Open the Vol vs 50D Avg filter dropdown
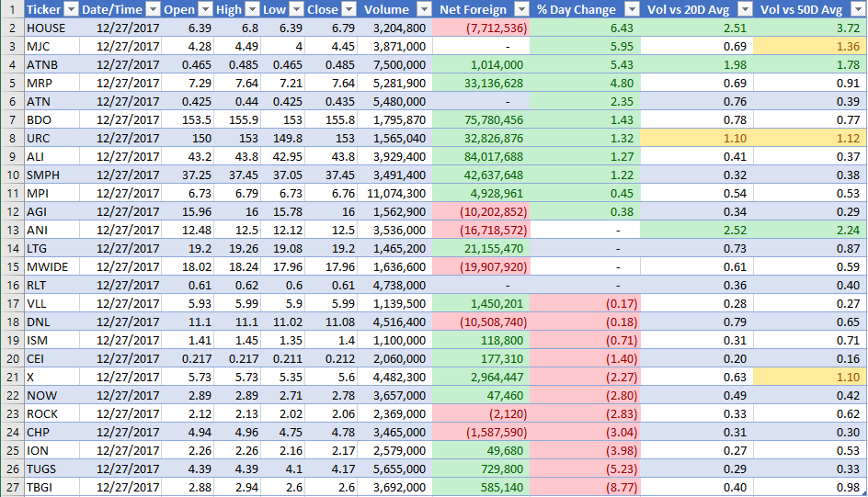This screenshot has width=868, height=497. click(x=857, y=9)
